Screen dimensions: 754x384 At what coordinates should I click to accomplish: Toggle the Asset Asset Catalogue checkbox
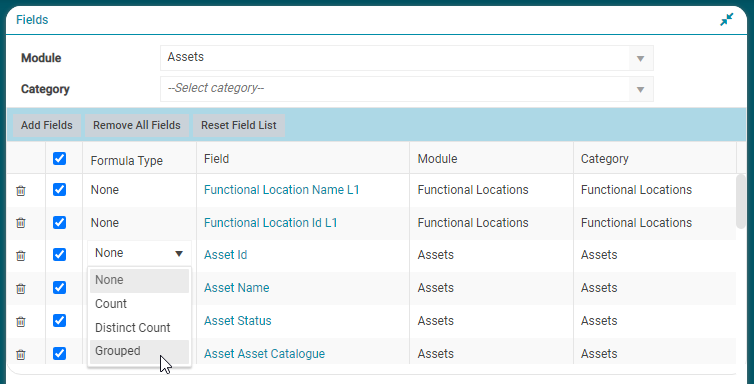click(60, 353)
